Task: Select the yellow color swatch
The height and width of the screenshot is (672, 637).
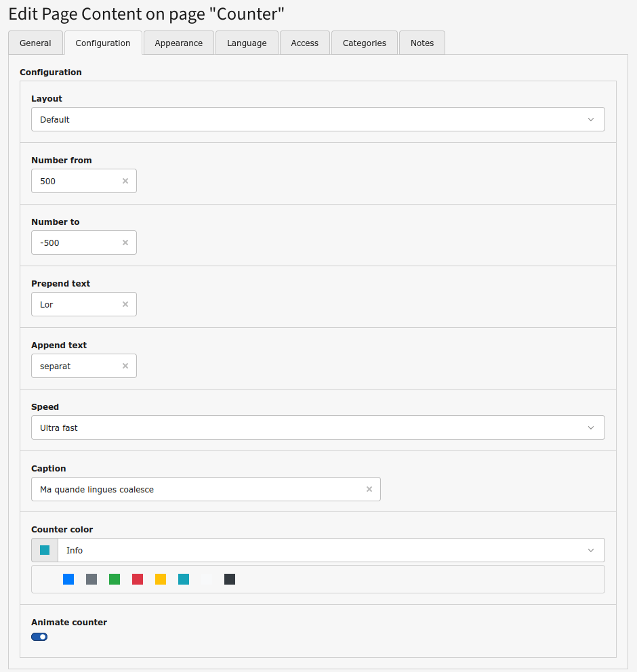Action: pos(161,579)
